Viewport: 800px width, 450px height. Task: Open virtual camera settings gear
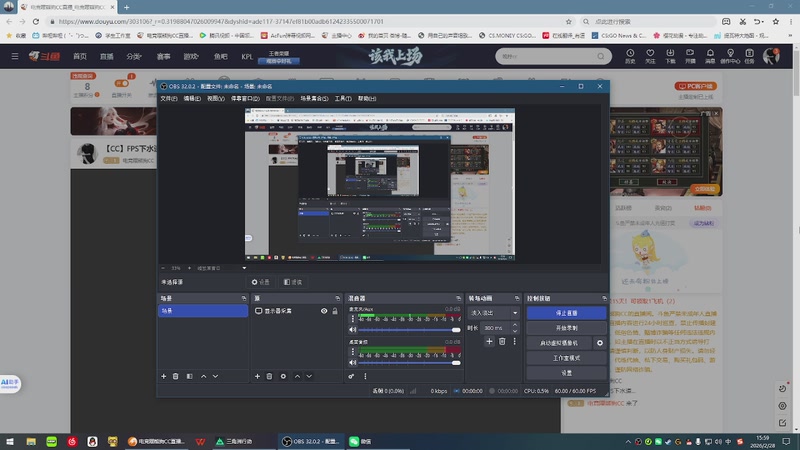point(600,343)
